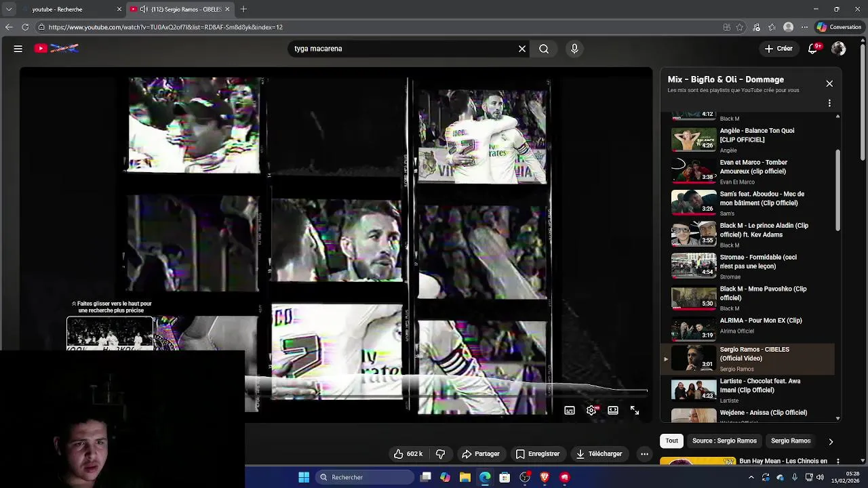The width and height of the screenshot is (868, 488).
Task: Open the YouTube guide hamburger menu
Action: coord(18,49)
